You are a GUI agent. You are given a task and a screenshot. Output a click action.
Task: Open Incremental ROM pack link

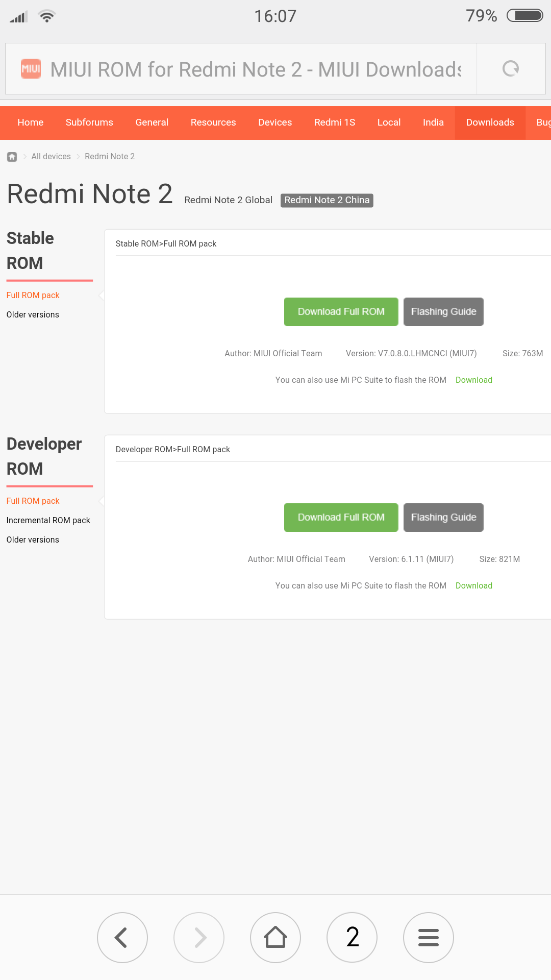[x=48, y=521]
